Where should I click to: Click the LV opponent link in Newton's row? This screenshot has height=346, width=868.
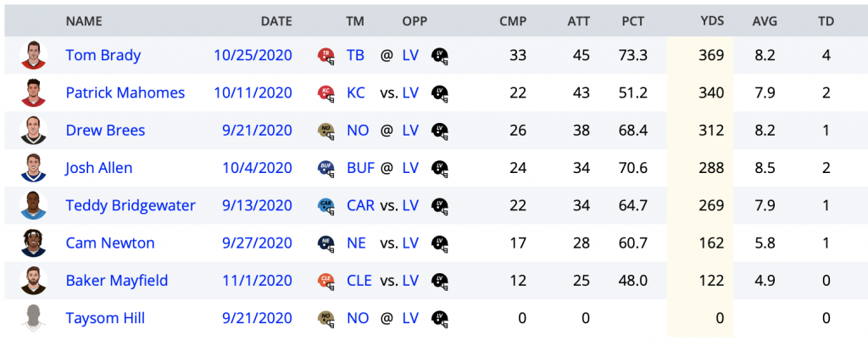[x=410, y=243]
